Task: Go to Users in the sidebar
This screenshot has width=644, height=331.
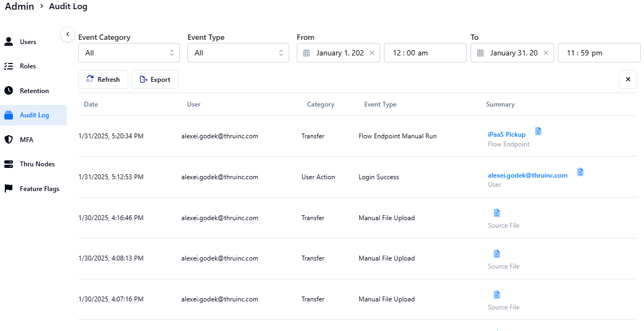Action: tap(28, 42)
